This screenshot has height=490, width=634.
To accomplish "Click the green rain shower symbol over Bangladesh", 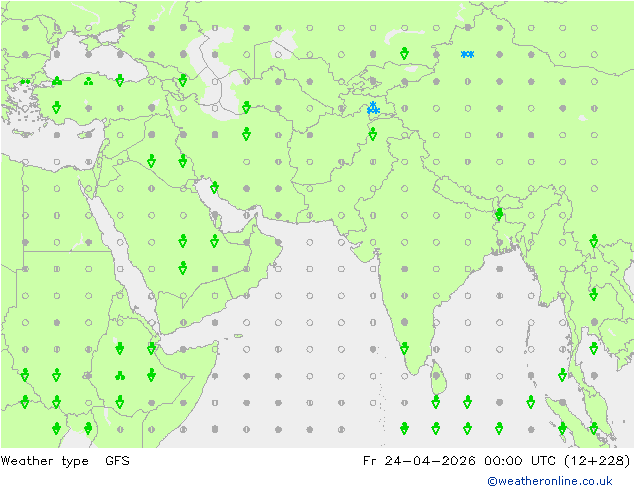I will click(499, 214).
